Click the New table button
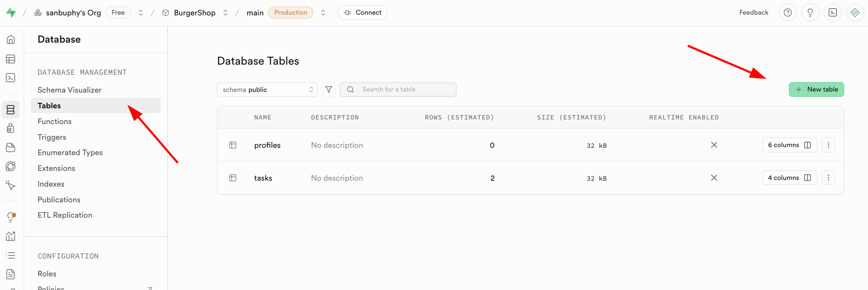 [x=816, y=89]
